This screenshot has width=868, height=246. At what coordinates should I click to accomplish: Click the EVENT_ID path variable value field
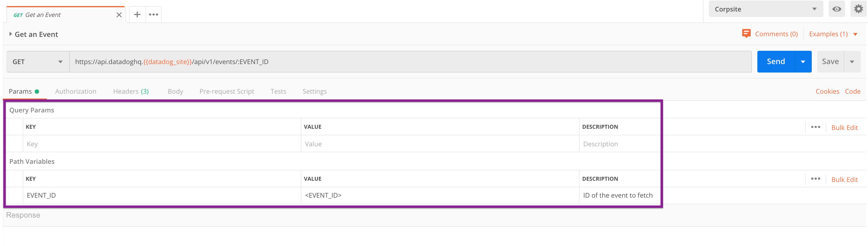(440, 196)
